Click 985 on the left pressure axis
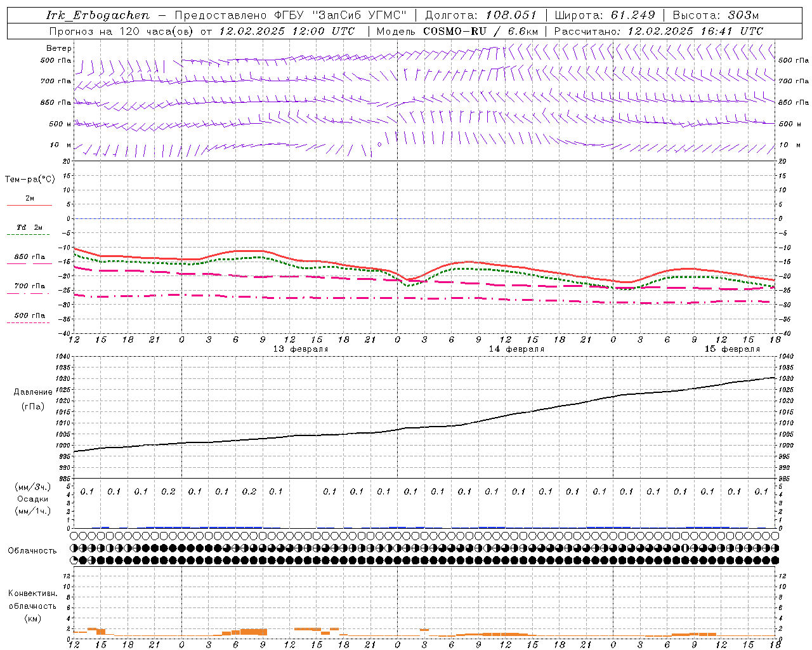The height and width of the screenshot is (650, 812). 64,479
